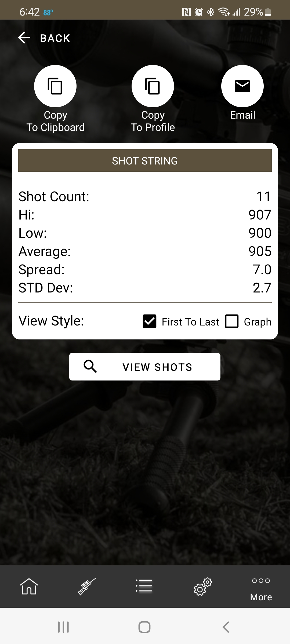Tap the STD Dev value row

[145, 288]
